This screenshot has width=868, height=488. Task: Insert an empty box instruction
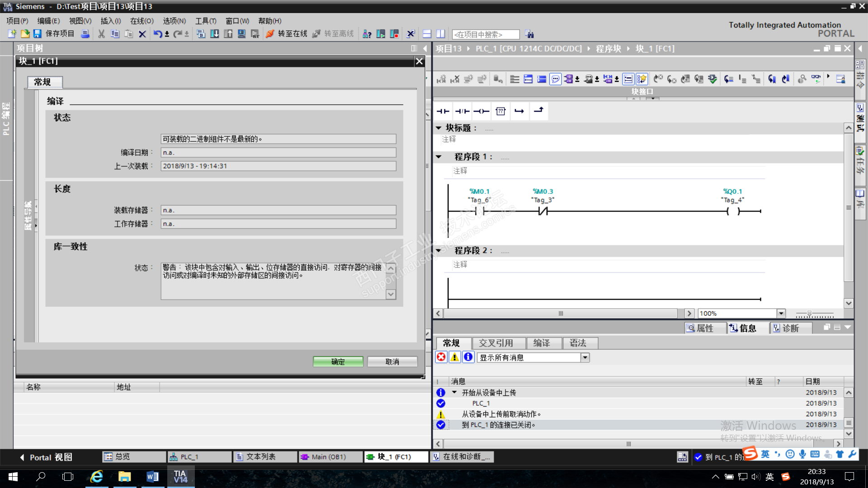tap(500, 111)
